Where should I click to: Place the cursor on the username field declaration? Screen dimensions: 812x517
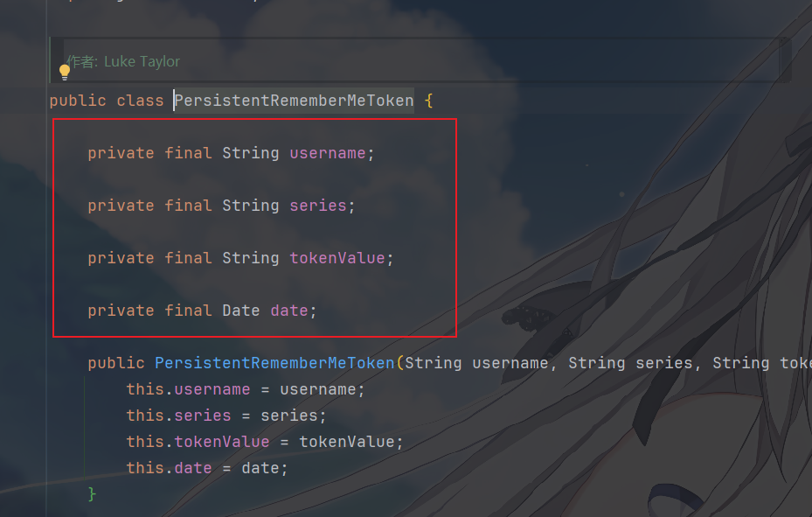(x=327, y=153)
